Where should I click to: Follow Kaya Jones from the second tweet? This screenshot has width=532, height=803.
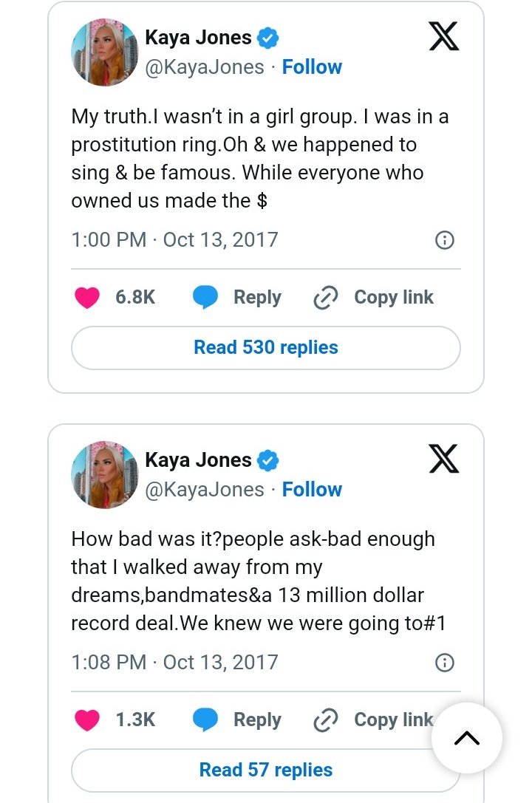click(x=312, y=489)
